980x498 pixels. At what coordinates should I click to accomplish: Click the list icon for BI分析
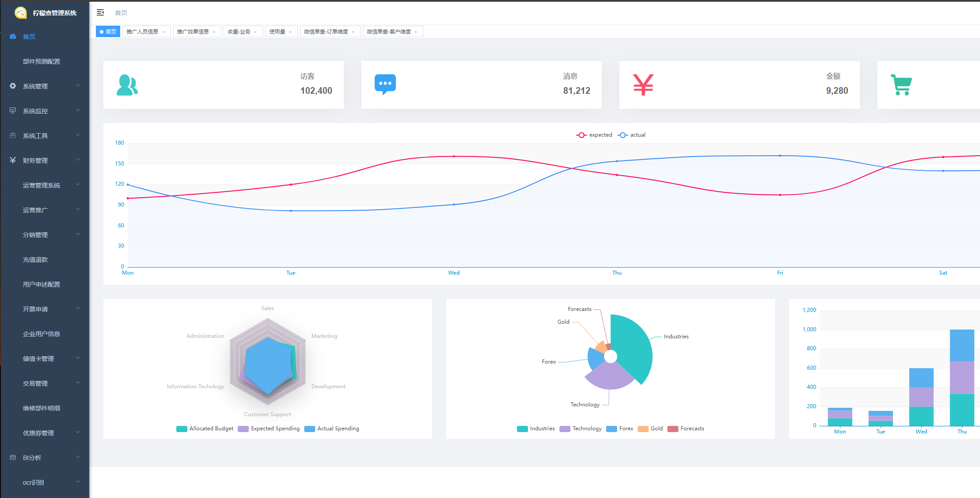(x=13, y=457)
